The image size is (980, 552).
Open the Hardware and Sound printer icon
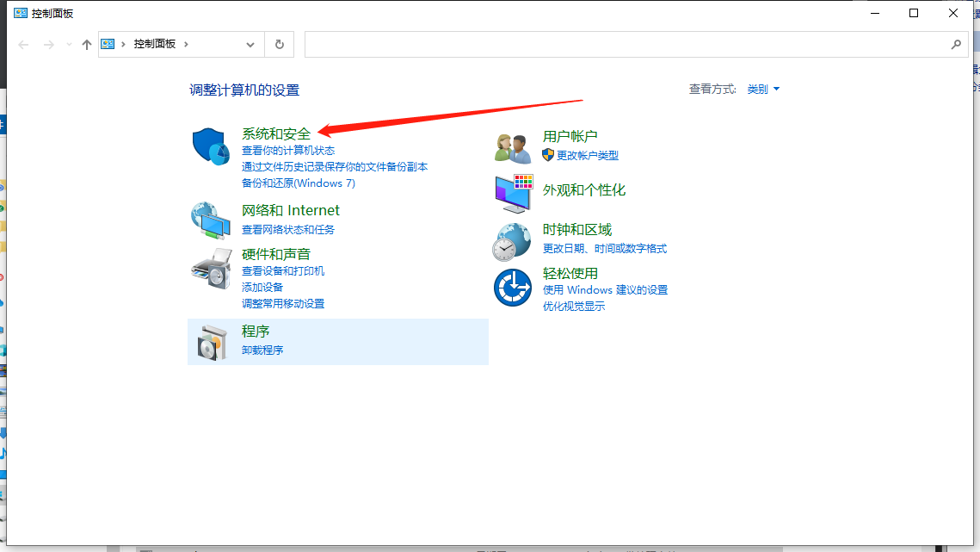coord(212,269)
